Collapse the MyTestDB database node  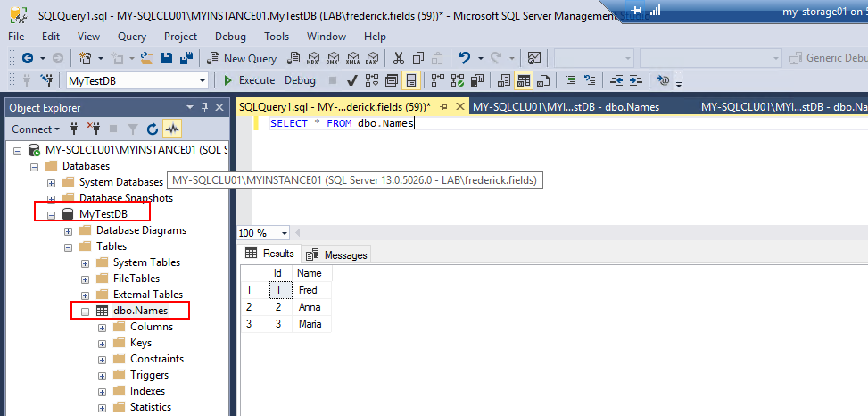[52, 214]
